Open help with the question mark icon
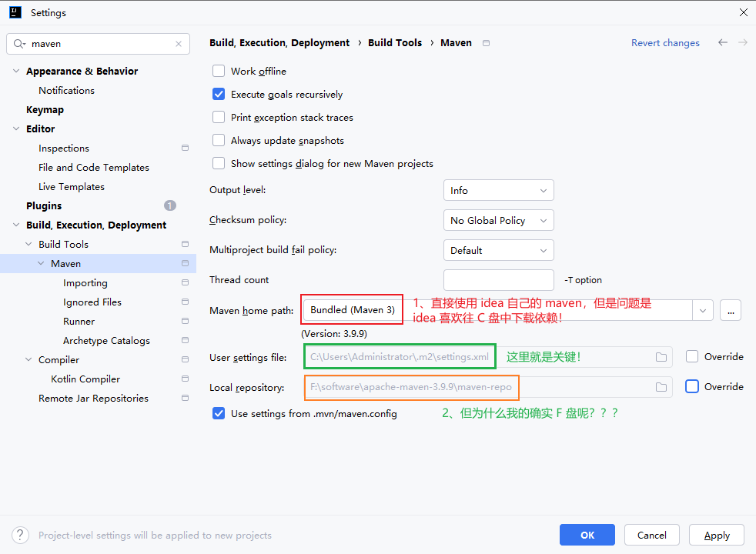 (20, 536)
